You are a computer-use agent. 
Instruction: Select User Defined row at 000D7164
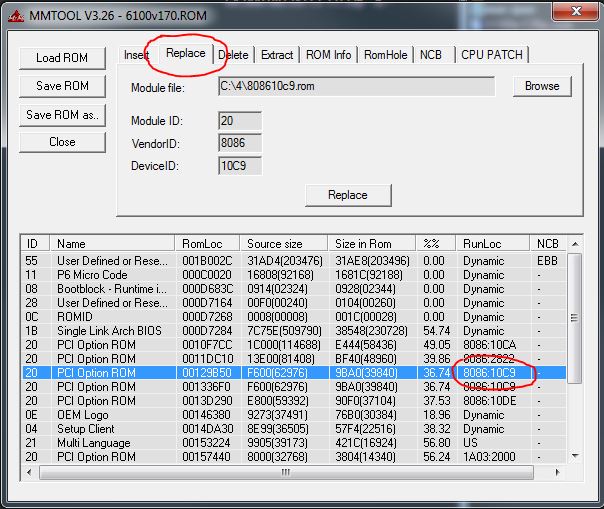[294, 303]
